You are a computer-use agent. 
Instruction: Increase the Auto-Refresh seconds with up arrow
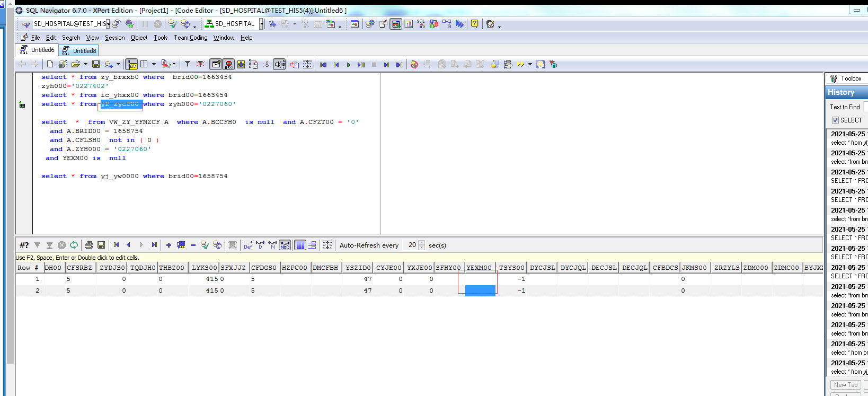[422, 243]
